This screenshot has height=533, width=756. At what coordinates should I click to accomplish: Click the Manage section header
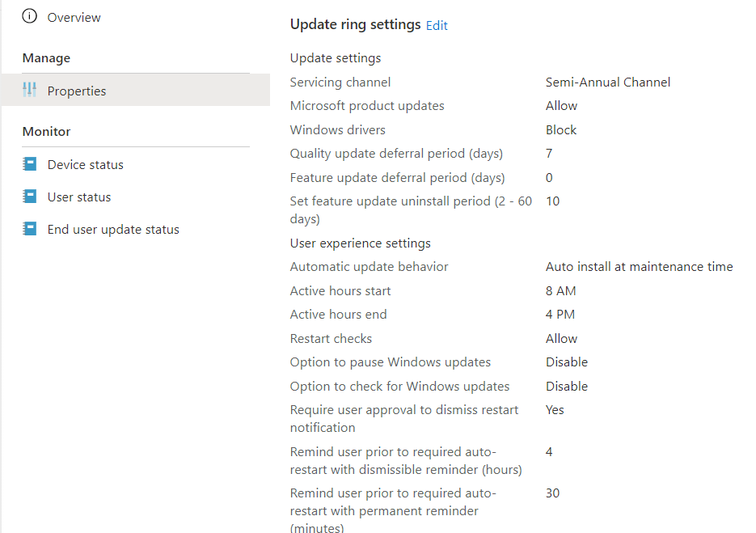pyautogui.click(x=46, y=58)
